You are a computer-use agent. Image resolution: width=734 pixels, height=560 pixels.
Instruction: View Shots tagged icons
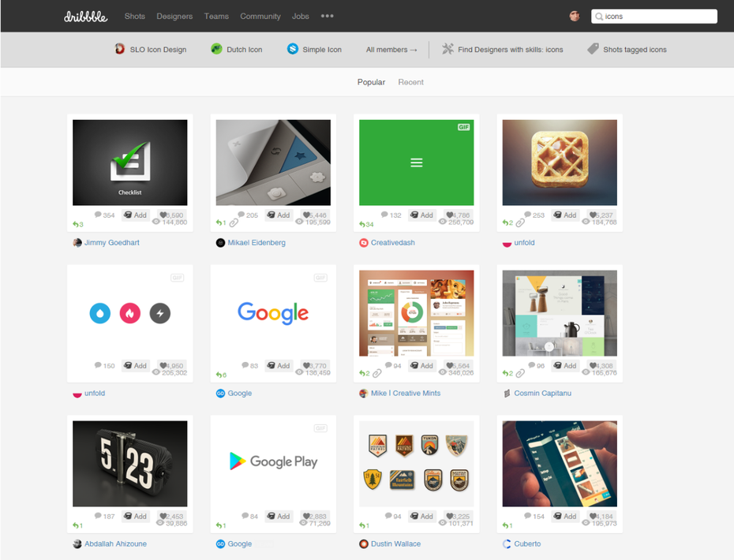click(x=635, y=50)
